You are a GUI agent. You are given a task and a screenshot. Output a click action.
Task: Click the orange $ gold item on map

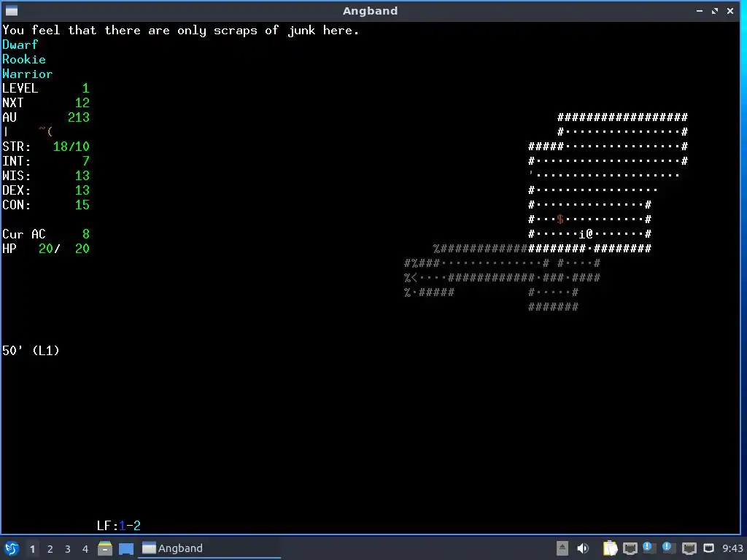click(x=560, y=219)
